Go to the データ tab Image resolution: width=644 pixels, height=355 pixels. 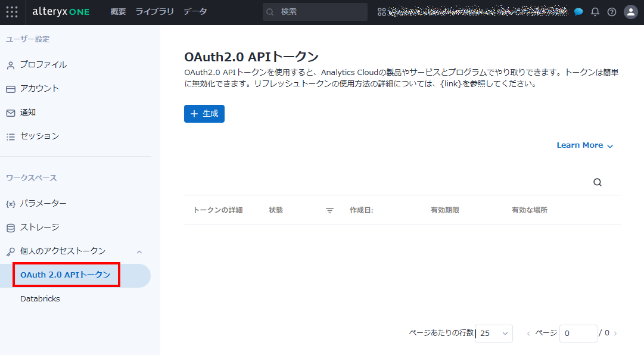pos(195,12)
